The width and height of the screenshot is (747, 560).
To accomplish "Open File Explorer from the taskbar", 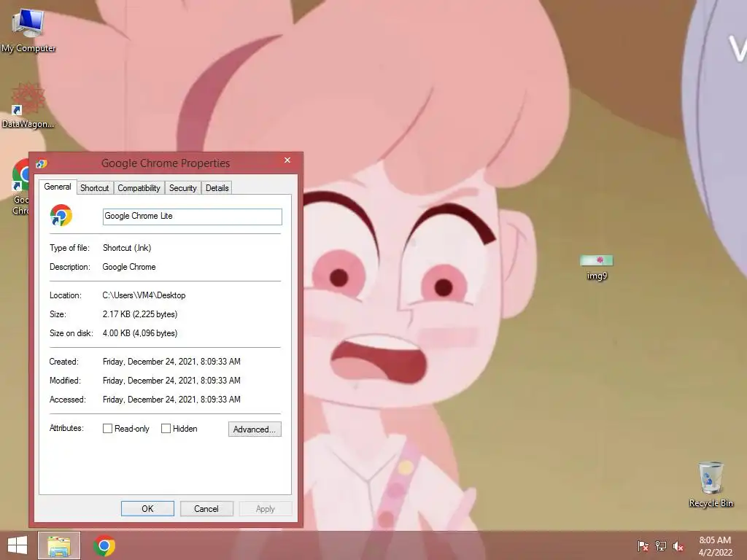I will coord(59,545).
